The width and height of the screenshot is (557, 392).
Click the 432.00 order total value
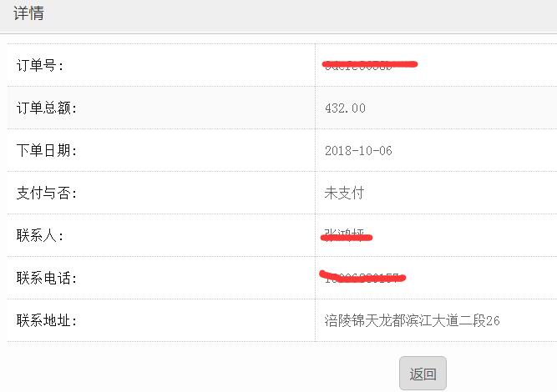[345, 108]
